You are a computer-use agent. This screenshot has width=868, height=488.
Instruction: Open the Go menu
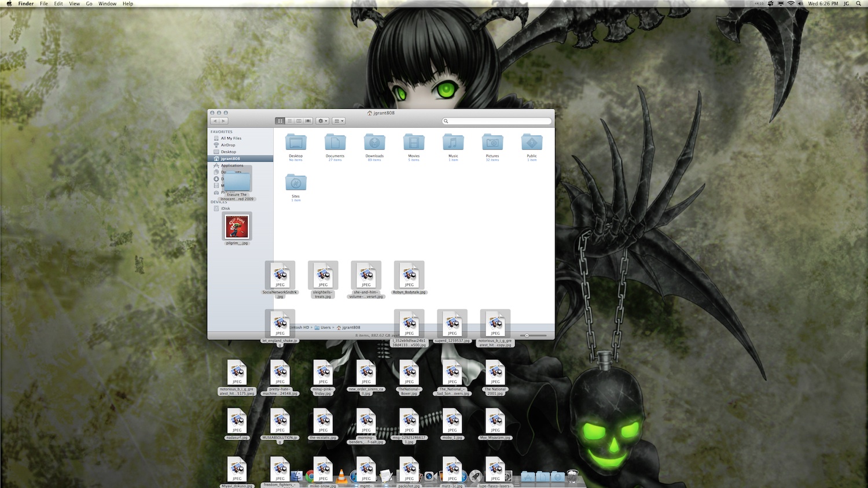click(89, 3)
